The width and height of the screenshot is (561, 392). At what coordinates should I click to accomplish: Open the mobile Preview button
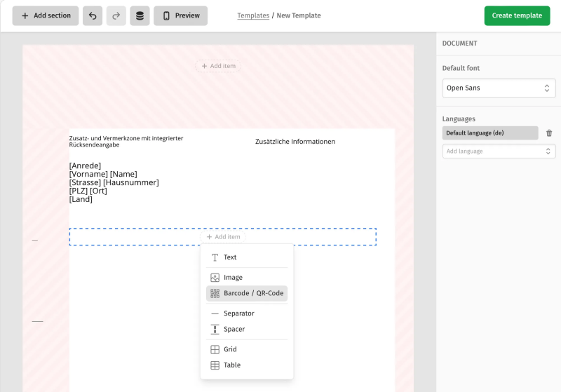click(180, 16)
